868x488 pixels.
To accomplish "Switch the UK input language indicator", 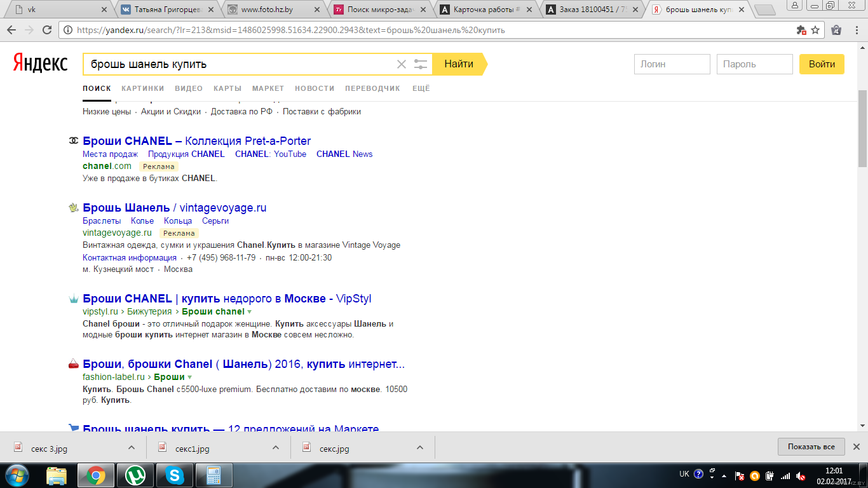I will coord(684,474).
